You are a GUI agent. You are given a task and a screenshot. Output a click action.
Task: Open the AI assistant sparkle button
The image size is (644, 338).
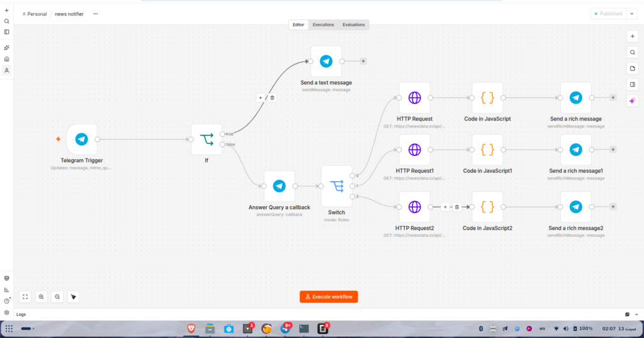(x=633, y=101)
